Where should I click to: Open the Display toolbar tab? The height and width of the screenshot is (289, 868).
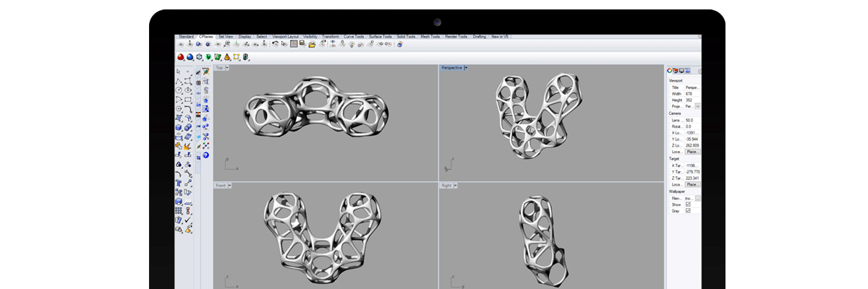(x=244, y=36)
